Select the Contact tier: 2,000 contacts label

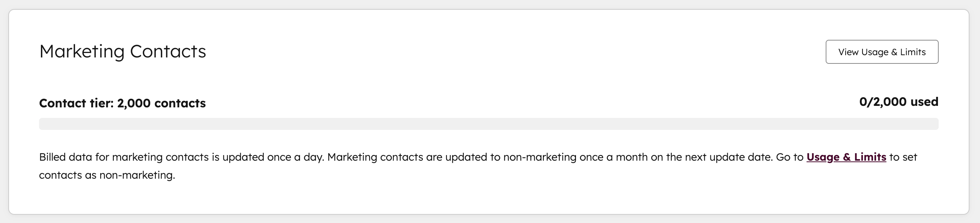(x=122, y=103)
